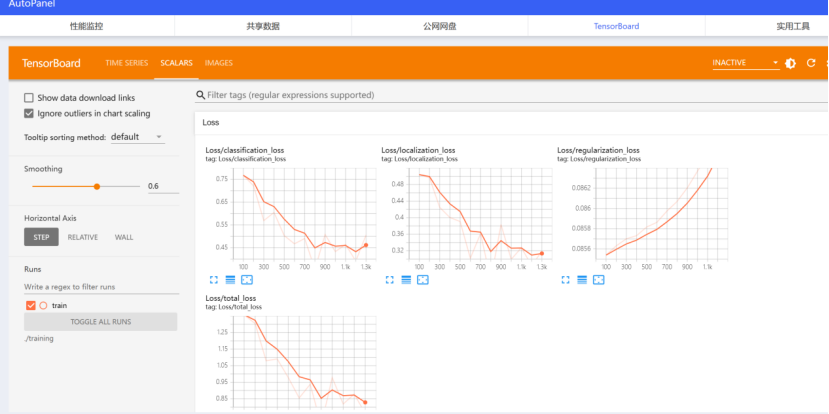Switch to the SCALARS tab
Screen dimensions: 829x414
tap(177, 63)
